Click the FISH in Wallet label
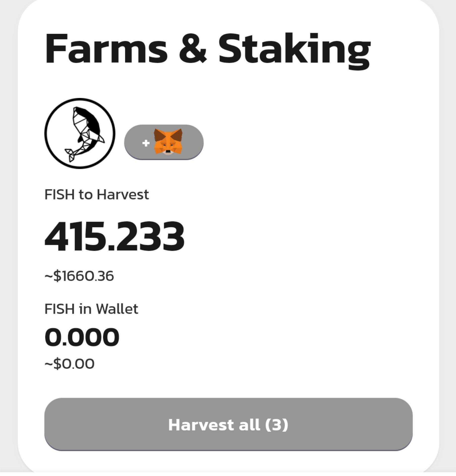456x476 pixels. [91, 309]
